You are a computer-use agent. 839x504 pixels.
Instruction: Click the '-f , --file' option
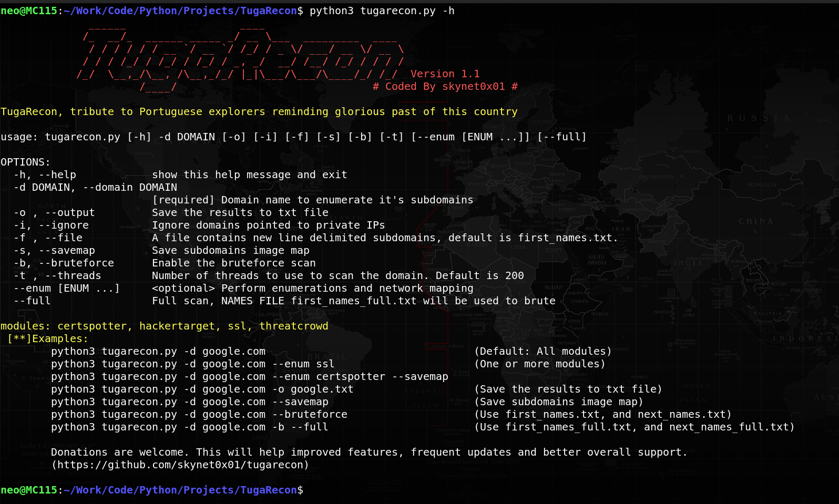coord(48,238)
